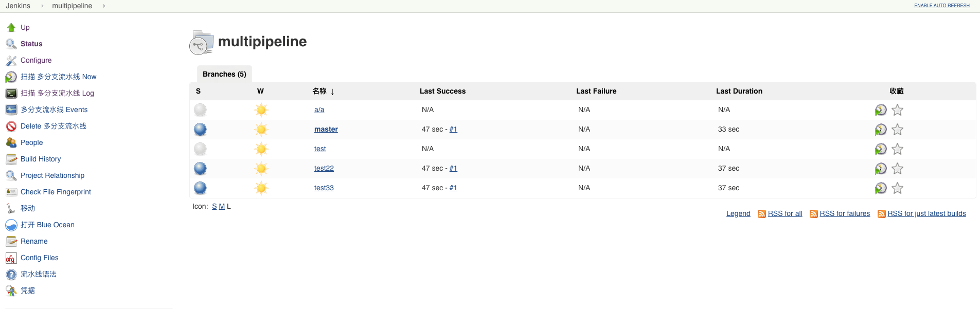The image size is (980, 309).
Task: Click the Config Files icon
Action: [11, 258]
